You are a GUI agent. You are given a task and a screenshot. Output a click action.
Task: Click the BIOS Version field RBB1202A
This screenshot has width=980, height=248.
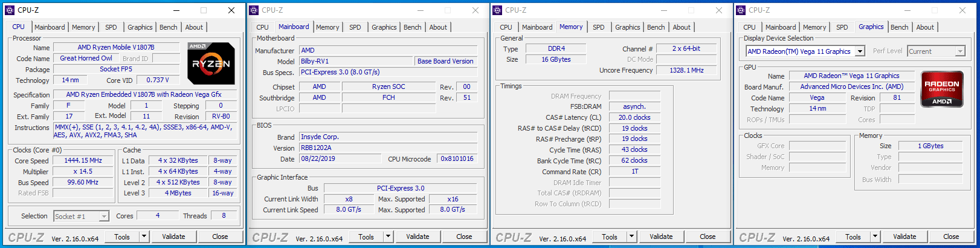[388, 148]
